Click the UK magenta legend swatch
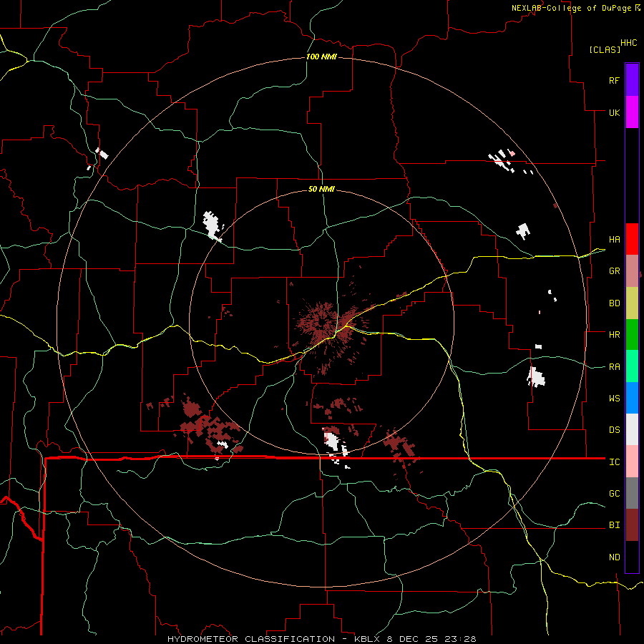The image size is (644, 644). (x=632, y=112)
